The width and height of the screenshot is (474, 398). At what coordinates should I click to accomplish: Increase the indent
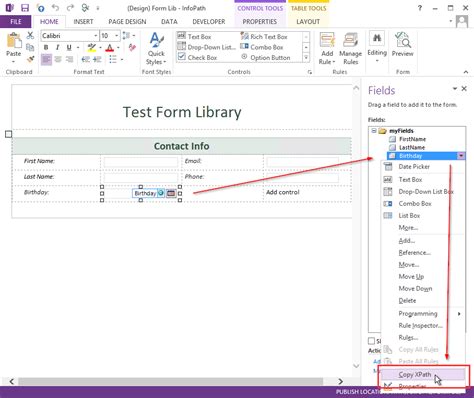pos(97,60)
